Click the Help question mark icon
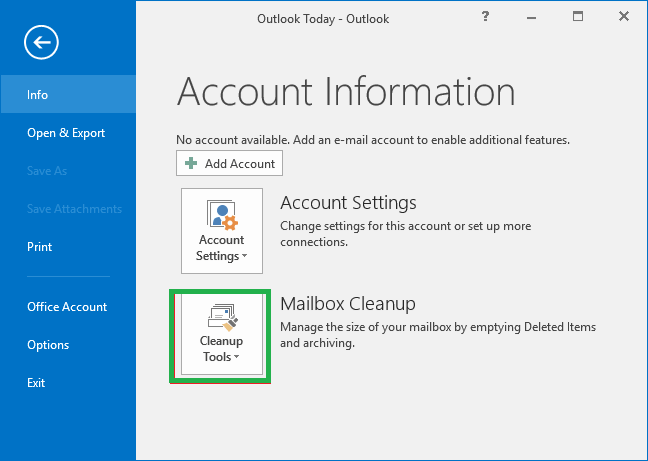Image resolution: width=648 pixels, height=461 pixels. (485, 17)
